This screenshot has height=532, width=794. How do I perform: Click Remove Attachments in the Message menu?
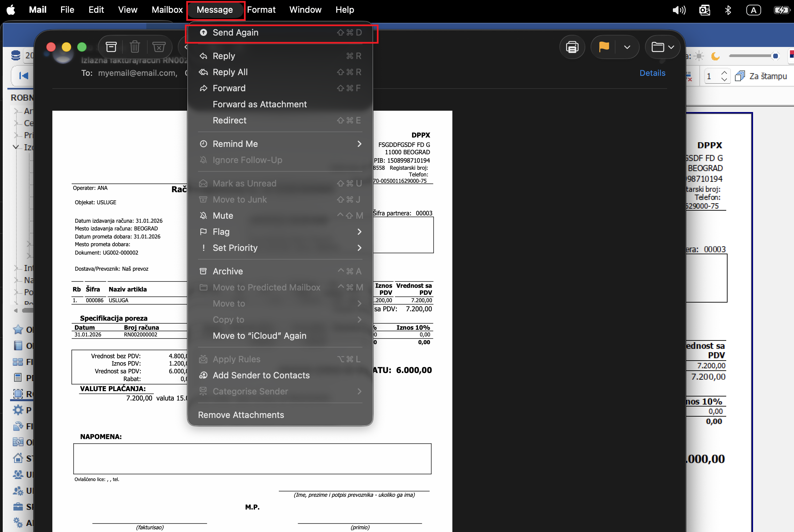point(241,415)
